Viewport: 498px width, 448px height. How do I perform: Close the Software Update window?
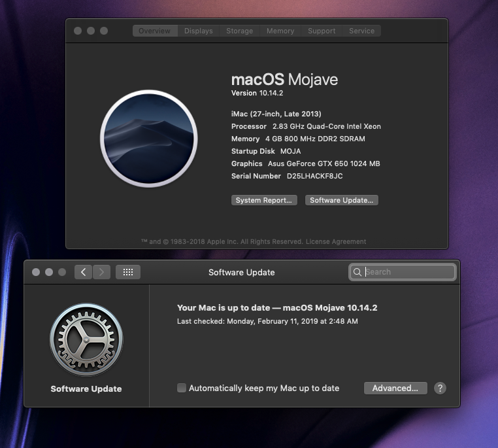pos(36,272)
